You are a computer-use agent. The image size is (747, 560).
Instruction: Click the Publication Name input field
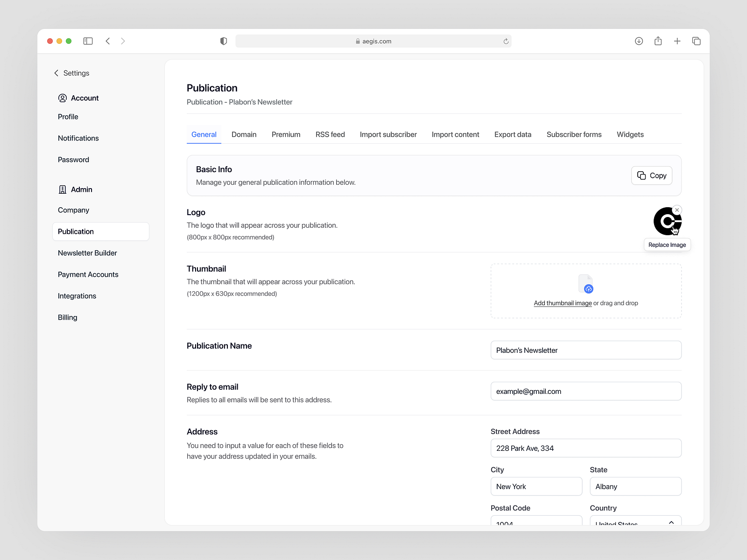click(585, 350)
